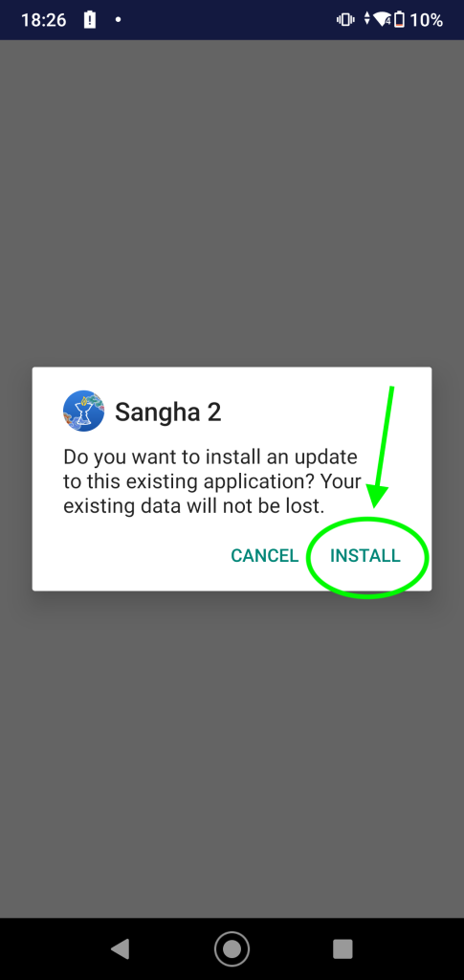Open Recents with the square navigation button
The height and width of the screenshot is (980, 464).
click(x=342, y=948)
